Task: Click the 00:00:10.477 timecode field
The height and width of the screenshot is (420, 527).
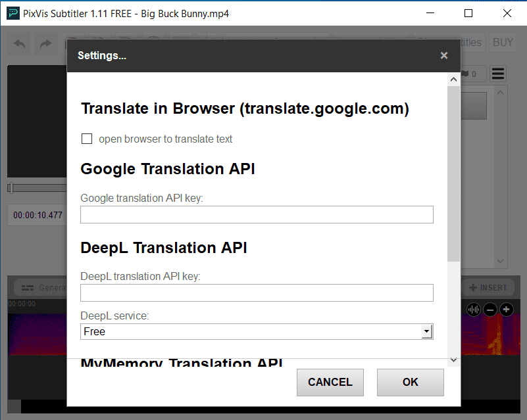Action: click(38, 215)
